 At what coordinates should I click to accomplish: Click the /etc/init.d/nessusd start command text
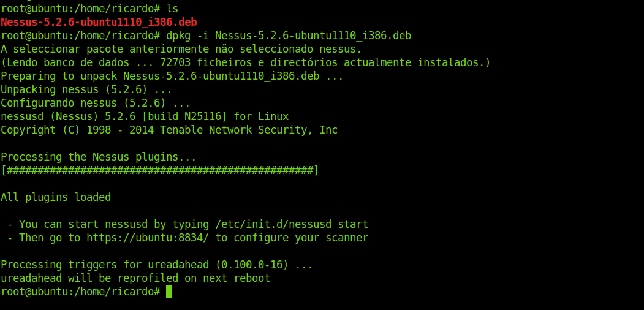pyautogui.click(x=291, y=224)
